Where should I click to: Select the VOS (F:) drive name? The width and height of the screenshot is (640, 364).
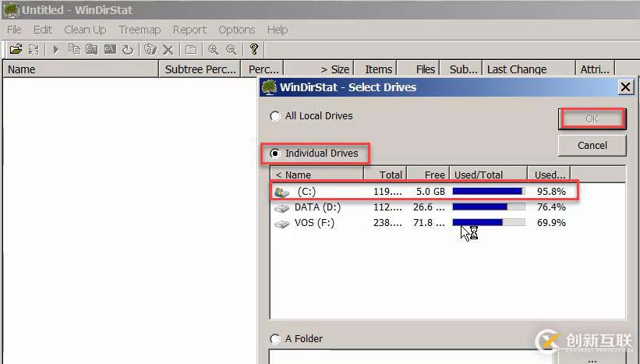pyautogui.click(x=314, y=223)
